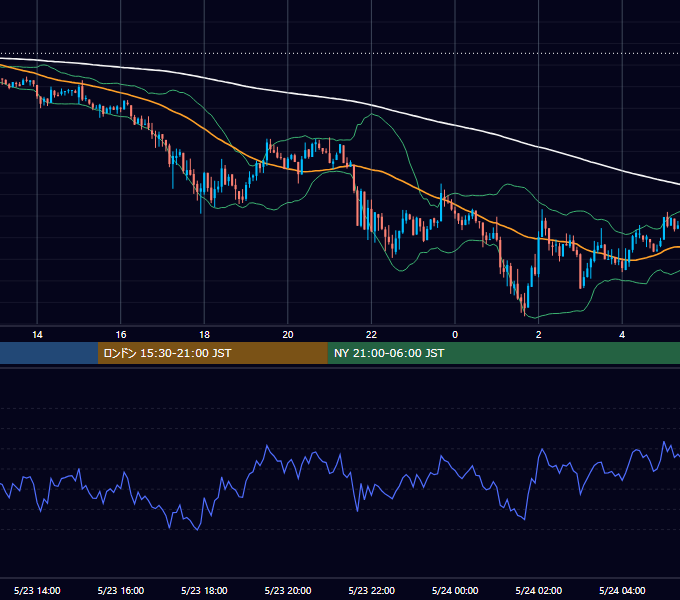Click the 4 hour label on price chart axis
Screen dimensions: 680x600
(x=622, y=335)
